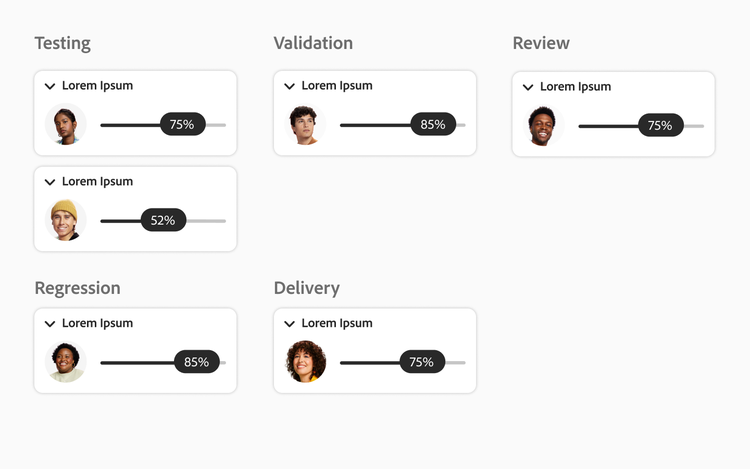This screenshot has height=469, width=750.
Task: Click the avatar in first Testing card
Action: [66, 125]
